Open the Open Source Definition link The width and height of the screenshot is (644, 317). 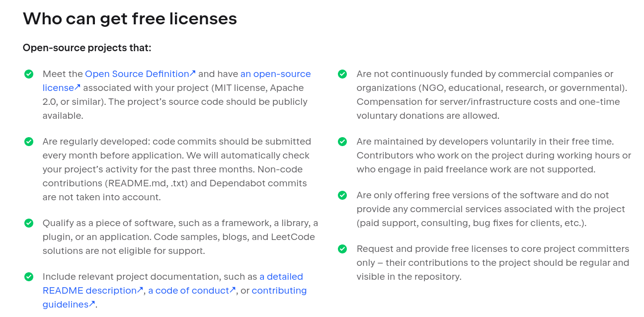point(137,74)
